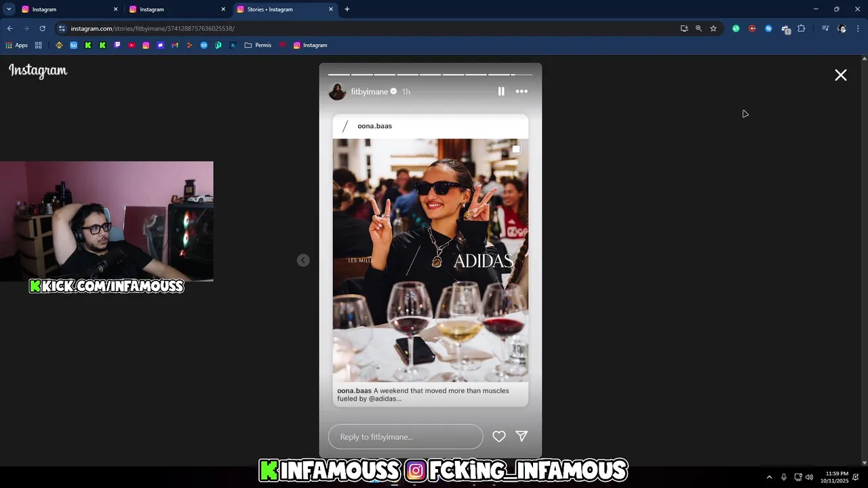The width and height of the screenshot is (868, 488).
Task: Open a new browser tab
Action: pyautogui.click(x=347, y=9)
